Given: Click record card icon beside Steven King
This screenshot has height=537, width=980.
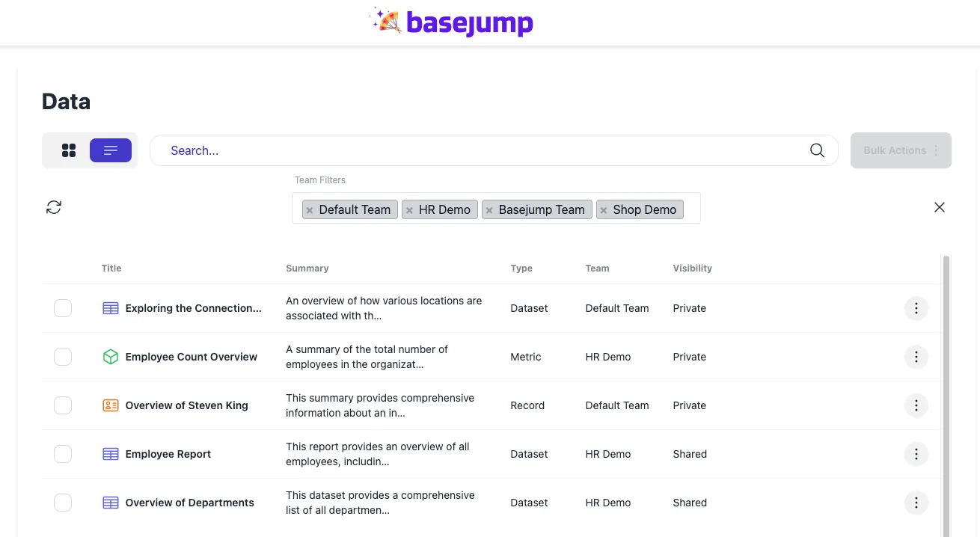Looking at the screenshot, I should point(111,405).
